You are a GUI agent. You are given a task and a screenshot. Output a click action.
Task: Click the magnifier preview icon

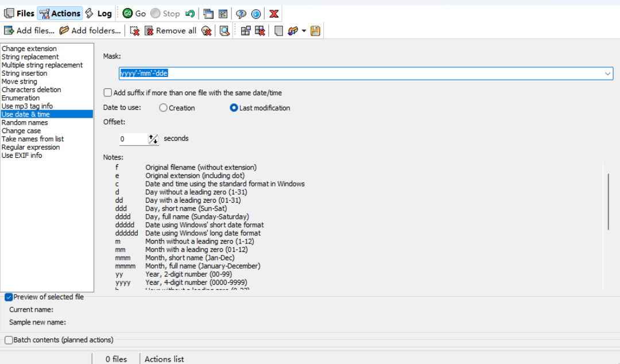coord(224,30)
